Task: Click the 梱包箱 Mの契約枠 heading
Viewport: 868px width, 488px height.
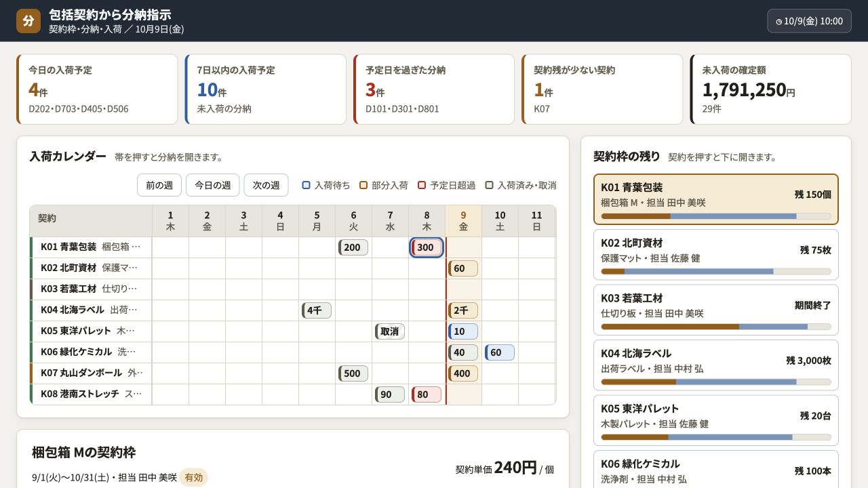Action: 84,452
